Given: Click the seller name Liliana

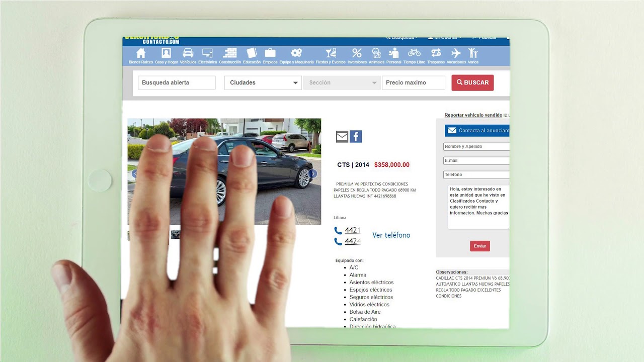Looking at the screenshot, I should point(340,218).
